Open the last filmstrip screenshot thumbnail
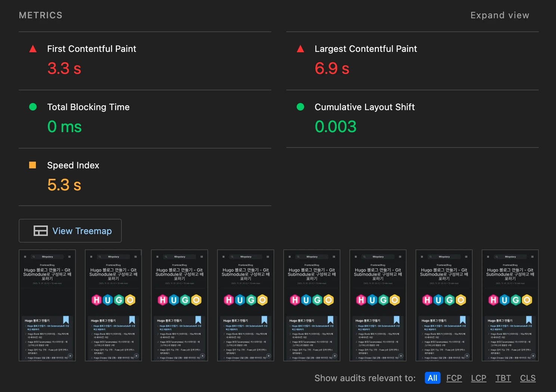The height and width of the screenshot is (392, 556). point(510,305)
